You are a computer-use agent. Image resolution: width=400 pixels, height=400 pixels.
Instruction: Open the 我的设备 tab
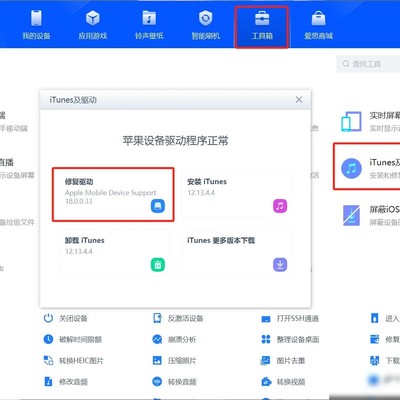[36, 25]
